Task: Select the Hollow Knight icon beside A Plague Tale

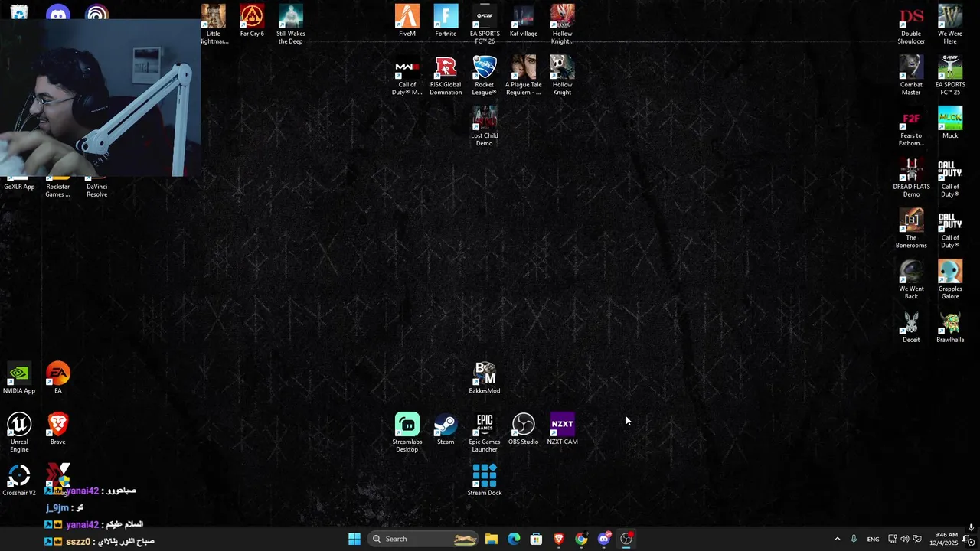Action: coord(562,76)
